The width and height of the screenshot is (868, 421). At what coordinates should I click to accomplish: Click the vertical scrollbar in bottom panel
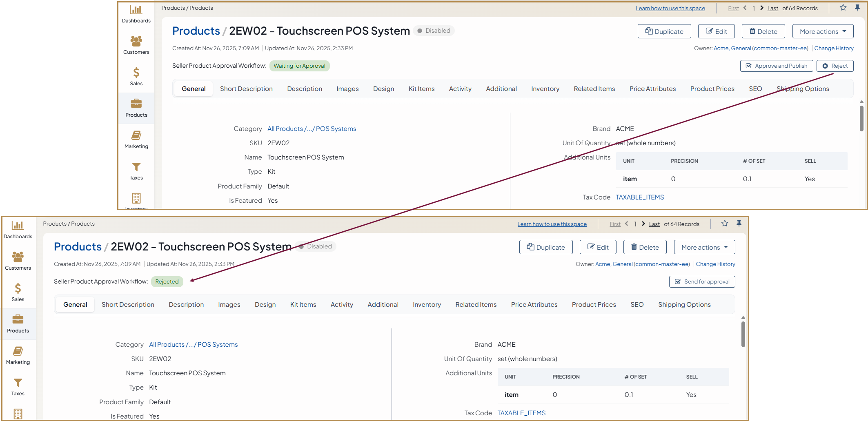(743, 335)
